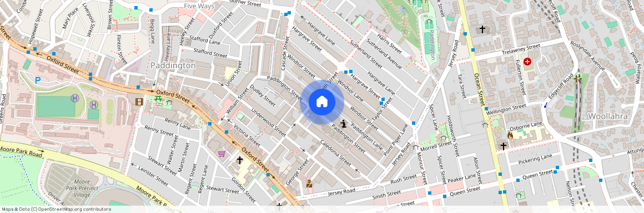The height and width of the screenshot is (213, 644).
Task: Click the Sutherland Avenue label
Action: click(384, 54)
